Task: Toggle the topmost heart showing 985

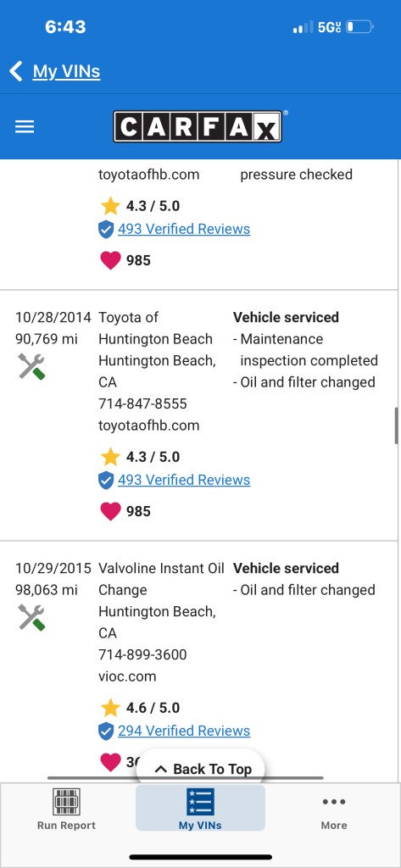Action: (x=110, y=260)
